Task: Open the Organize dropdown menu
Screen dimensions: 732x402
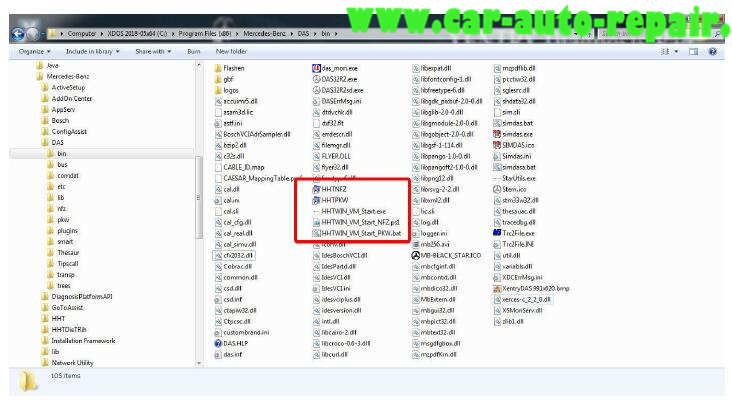Action: [35, 51]
